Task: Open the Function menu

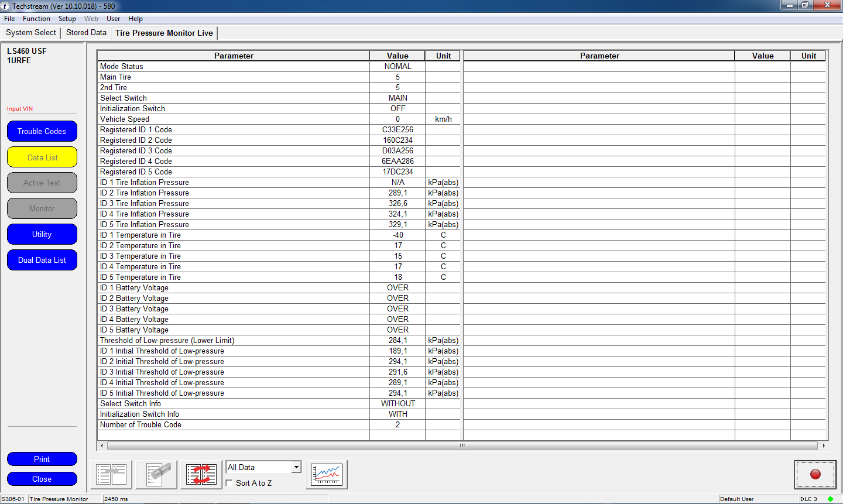Action: [36, 19]
